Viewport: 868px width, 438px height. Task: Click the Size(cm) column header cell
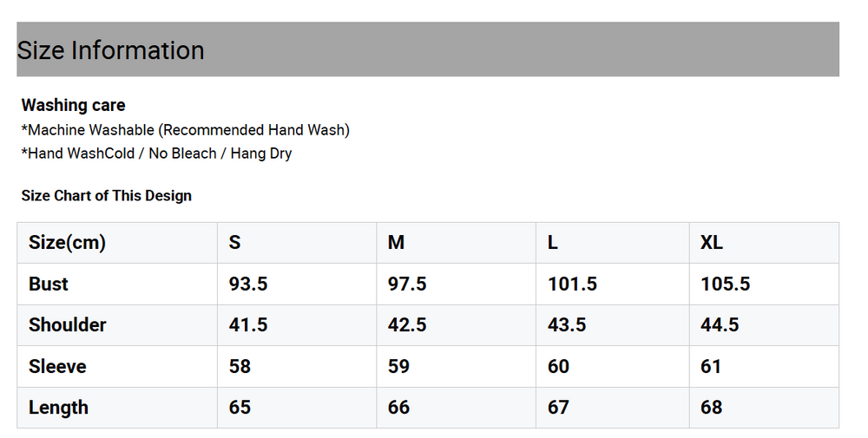(117, 243)
